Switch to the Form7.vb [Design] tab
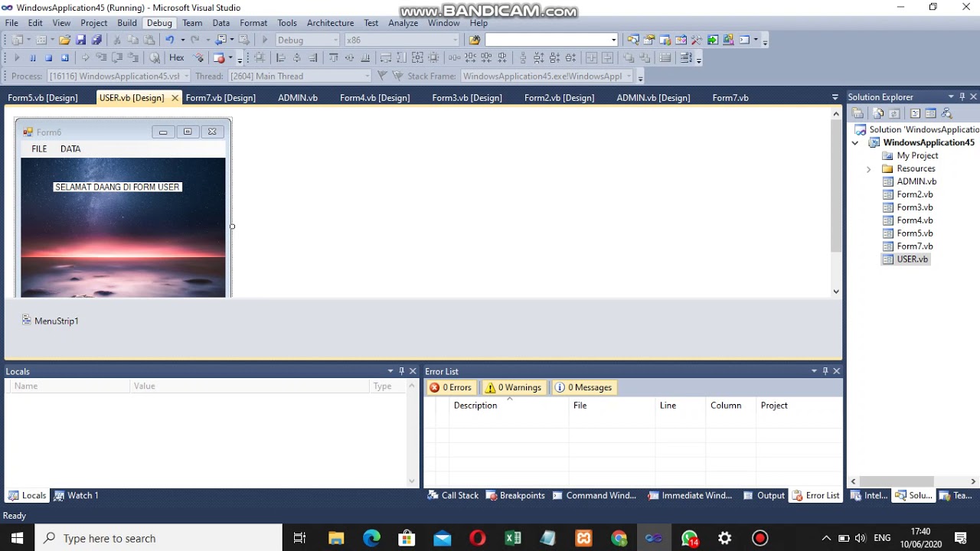The height and width of the screenshot is (551, 980). [x=220, y=97]
